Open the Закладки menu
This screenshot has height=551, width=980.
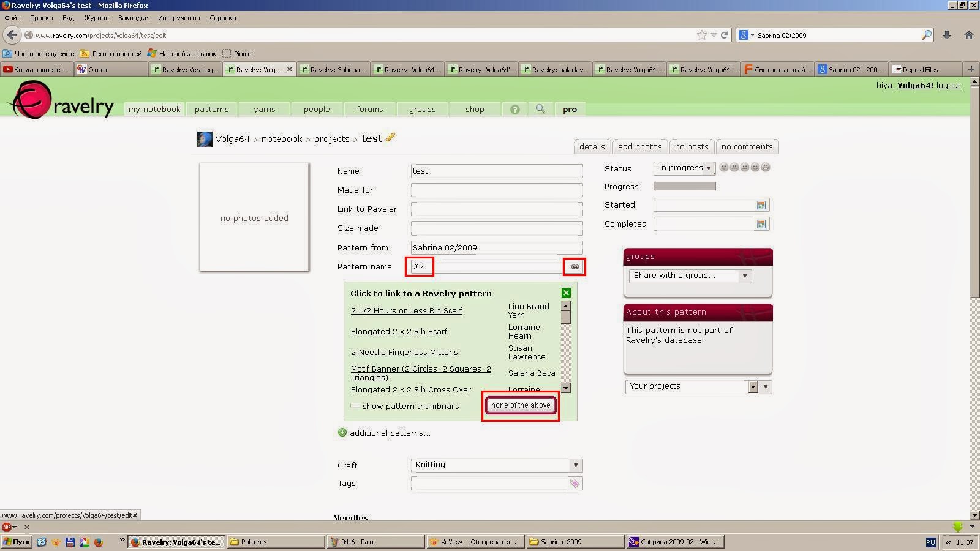coord(134,18)
